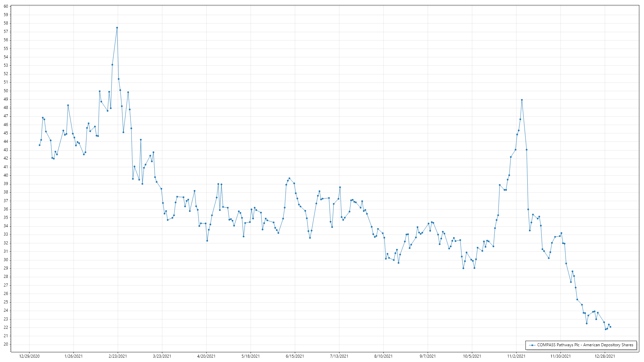644x362 pixels.
Task: Click the 50 label on the y-axis
Action: point(6,91)
